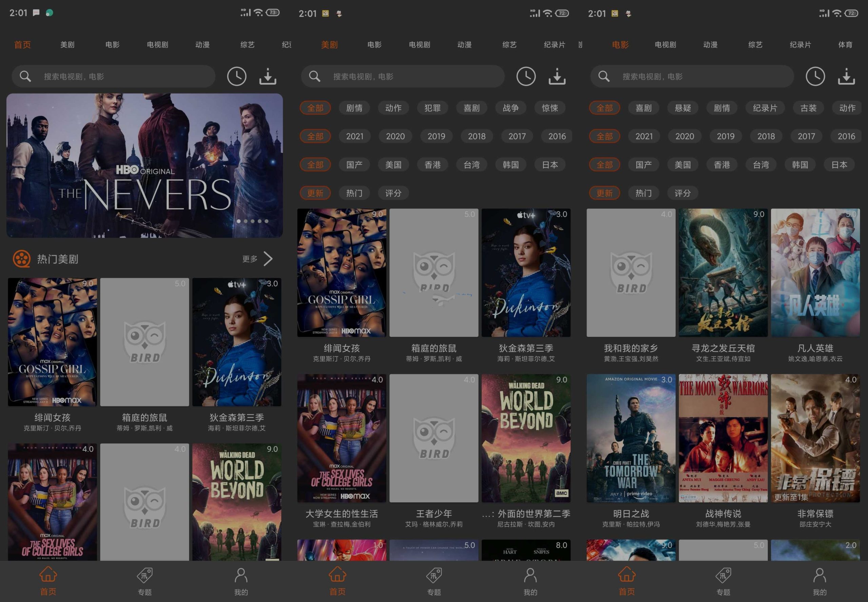Viewport: 868px width, 602px height.
Task: Tap the battery indicator in the 美剧 screen's status bar
Action: (562, 13)
